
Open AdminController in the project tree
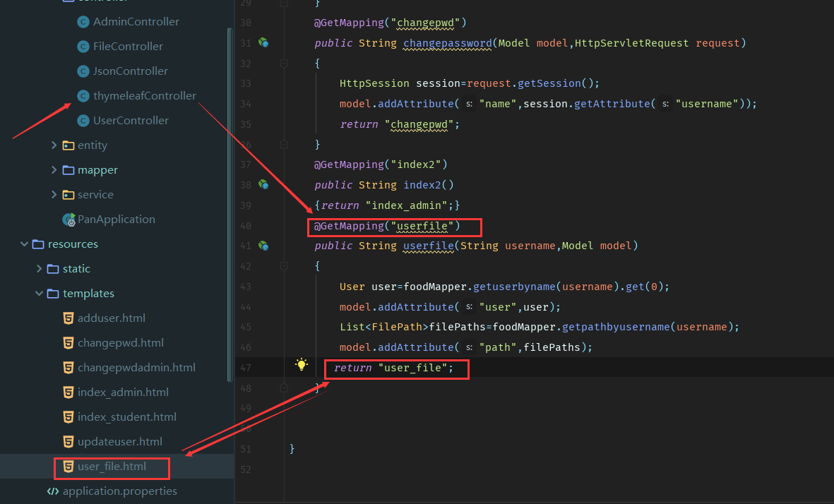(136, 22)
